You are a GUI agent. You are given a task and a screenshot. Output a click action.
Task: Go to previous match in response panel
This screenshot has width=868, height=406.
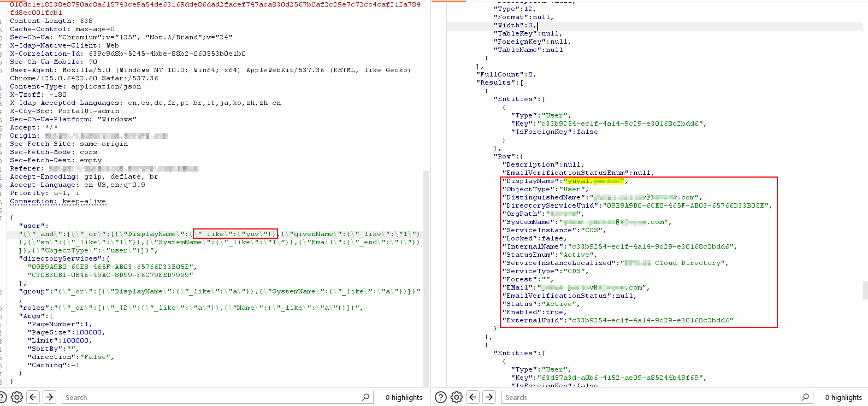point(473,397)
